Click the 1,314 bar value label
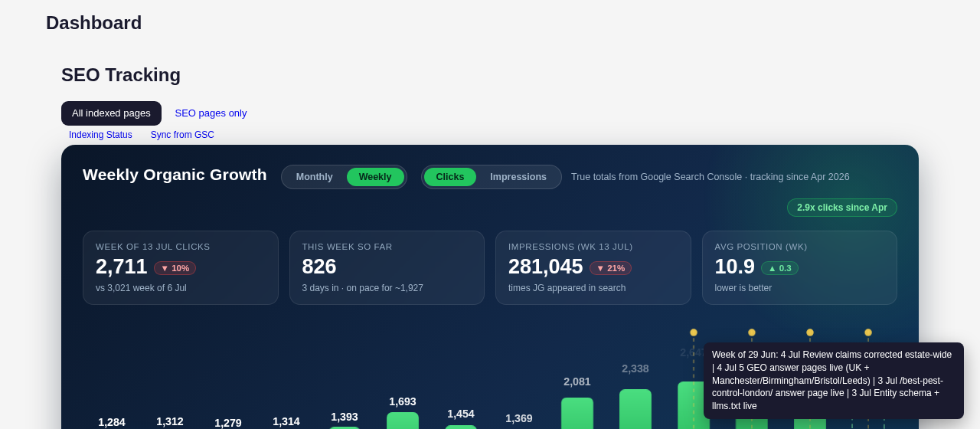Image resolution: width=980 pixels, height=429 pixels. 286,421
